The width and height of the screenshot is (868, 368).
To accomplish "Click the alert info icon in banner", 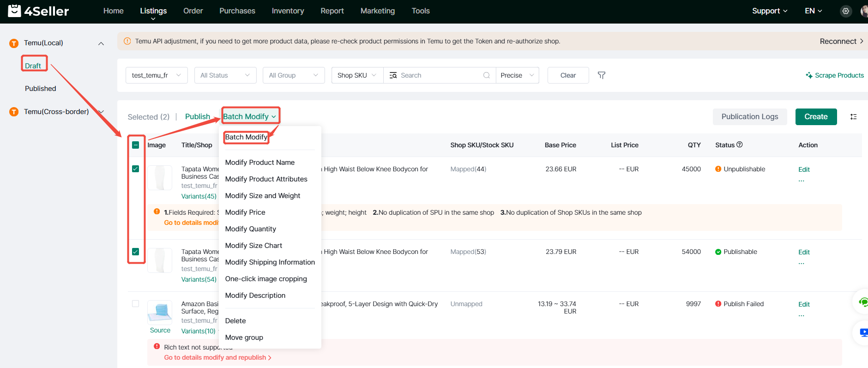I will pyautogui.click(x=127, y=41).
